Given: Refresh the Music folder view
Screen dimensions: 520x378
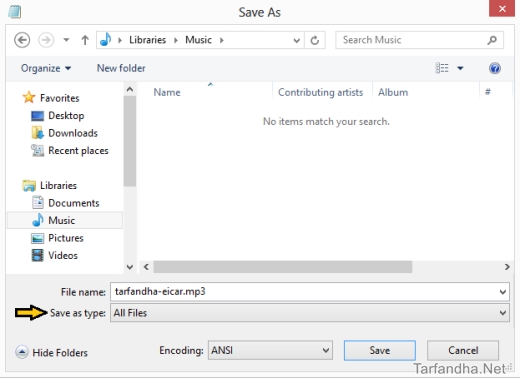Looking at the screenshot, I should [x=315, y=40].
